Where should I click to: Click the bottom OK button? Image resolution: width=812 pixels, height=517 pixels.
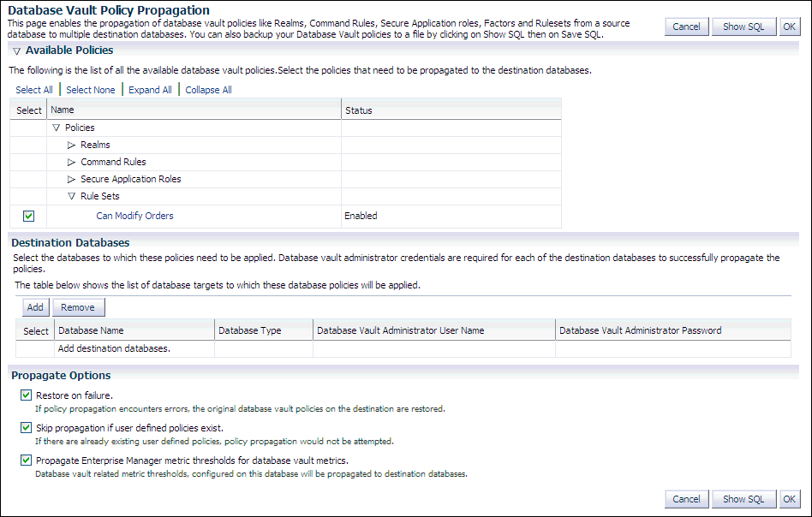(789, 499)
